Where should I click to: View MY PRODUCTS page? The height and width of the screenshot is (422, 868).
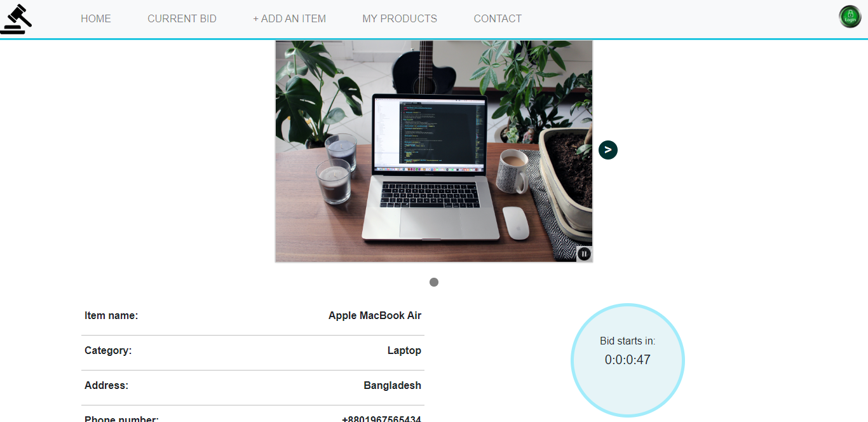click(x=400, y=19)
